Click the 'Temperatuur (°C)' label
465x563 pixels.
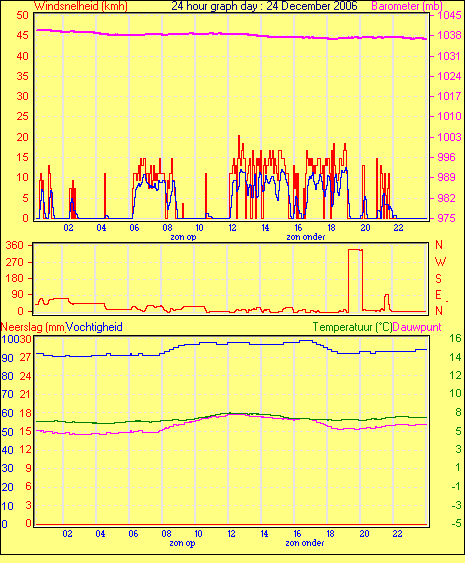[x=352, y=327]
